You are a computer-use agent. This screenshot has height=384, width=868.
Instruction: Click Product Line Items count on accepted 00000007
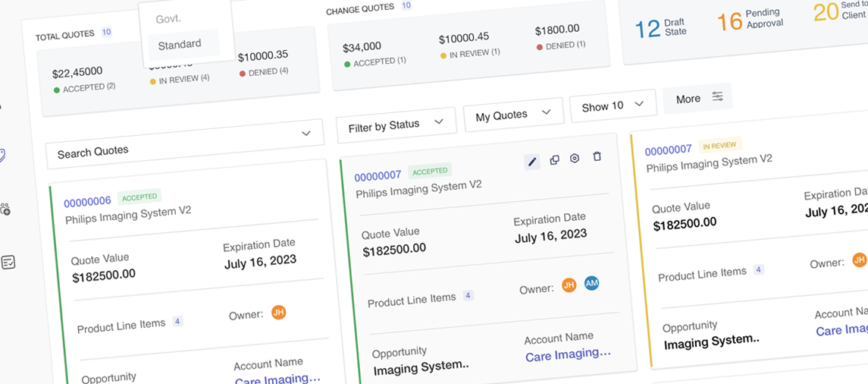468,295
